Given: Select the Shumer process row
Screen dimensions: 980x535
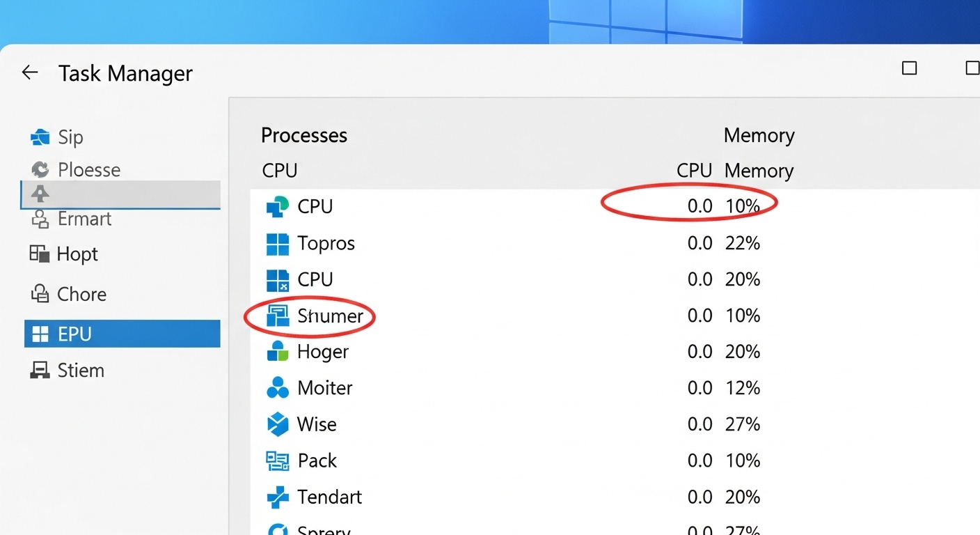Looking at the screenshot, I should [x=331, y=315].
